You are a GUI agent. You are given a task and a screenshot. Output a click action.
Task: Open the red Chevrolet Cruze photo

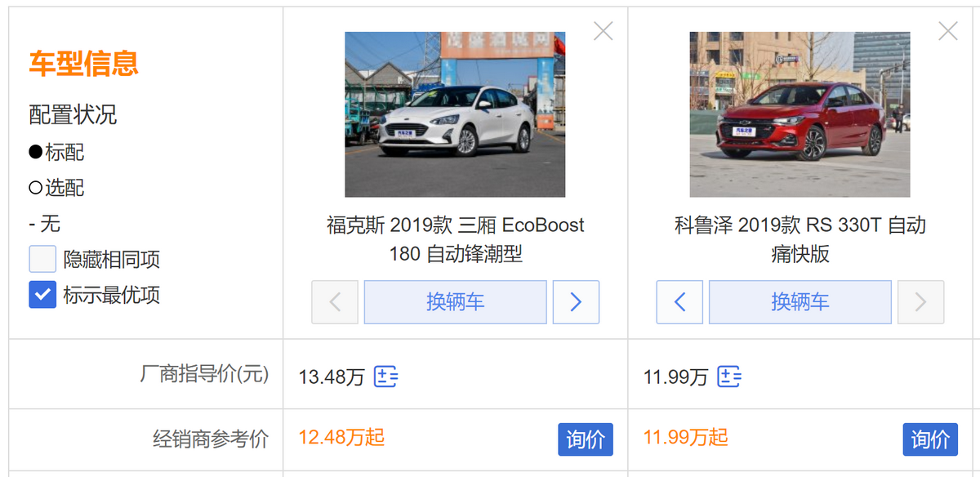800,114
